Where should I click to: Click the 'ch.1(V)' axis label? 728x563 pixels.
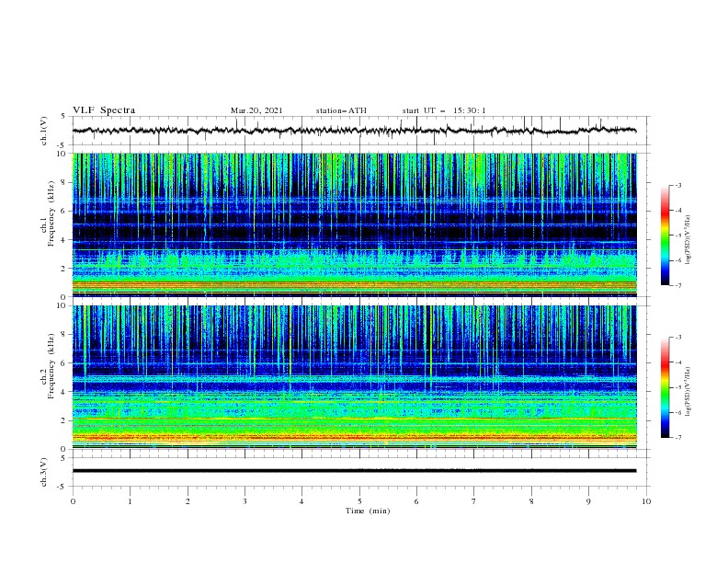click(x=44, y=131)
